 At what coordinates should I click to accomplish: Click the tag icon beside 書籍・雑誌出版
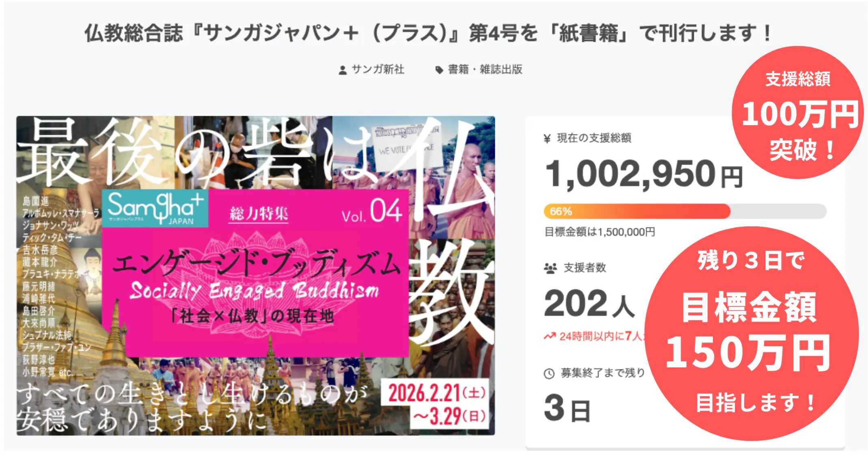click(x=439, y=70)
